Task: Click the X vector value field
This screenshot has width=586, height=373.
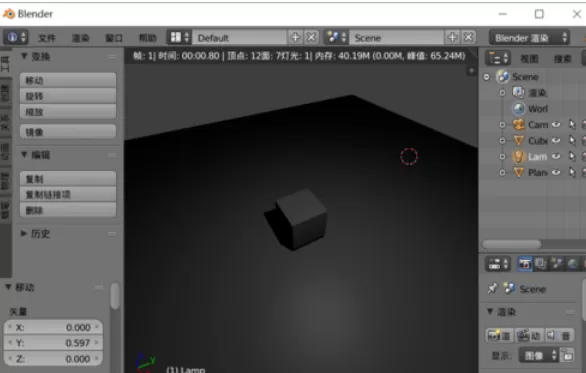Action: [x=53, y=327]
